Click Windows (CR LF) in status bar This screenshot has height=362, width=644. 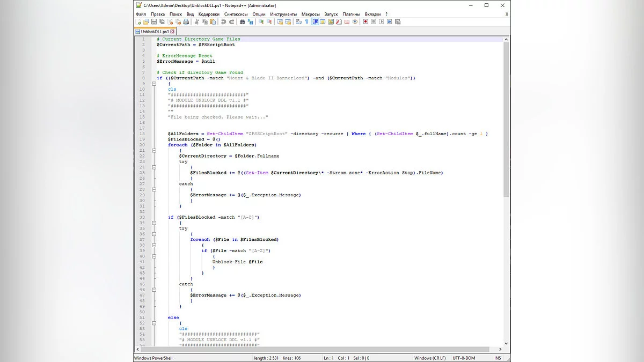(429, 358)
